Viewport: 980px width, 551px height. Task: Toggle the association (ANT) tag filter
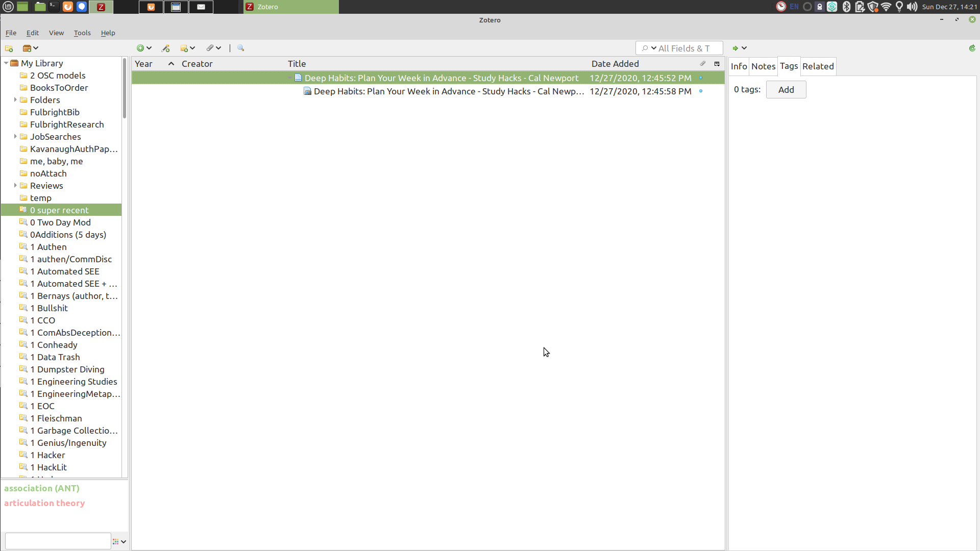42,488
